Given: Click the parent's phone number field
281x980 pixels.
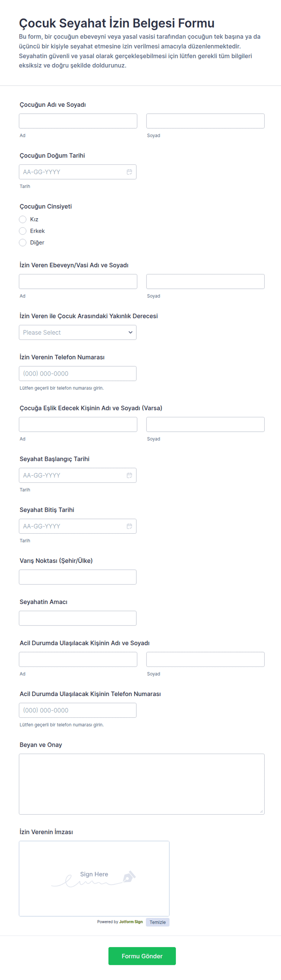Looking at the screenshot, I should click(x=78, y=374).
